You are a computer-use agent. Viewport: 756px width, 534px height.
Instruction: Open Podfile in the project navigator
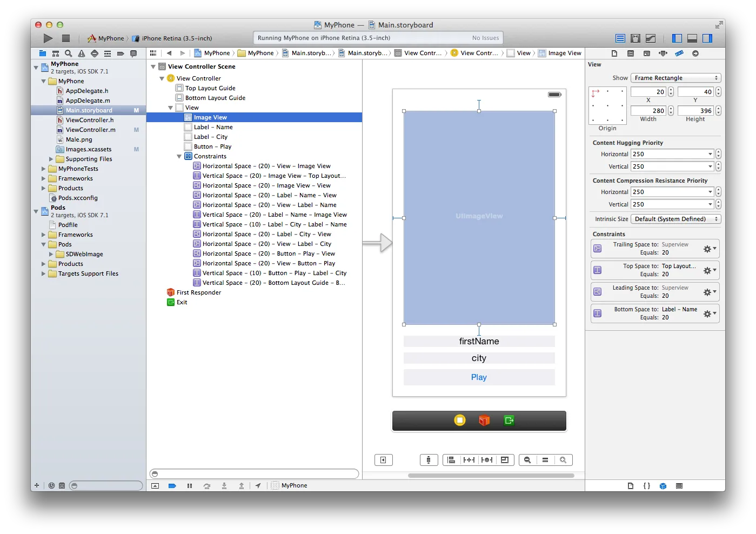68,225
